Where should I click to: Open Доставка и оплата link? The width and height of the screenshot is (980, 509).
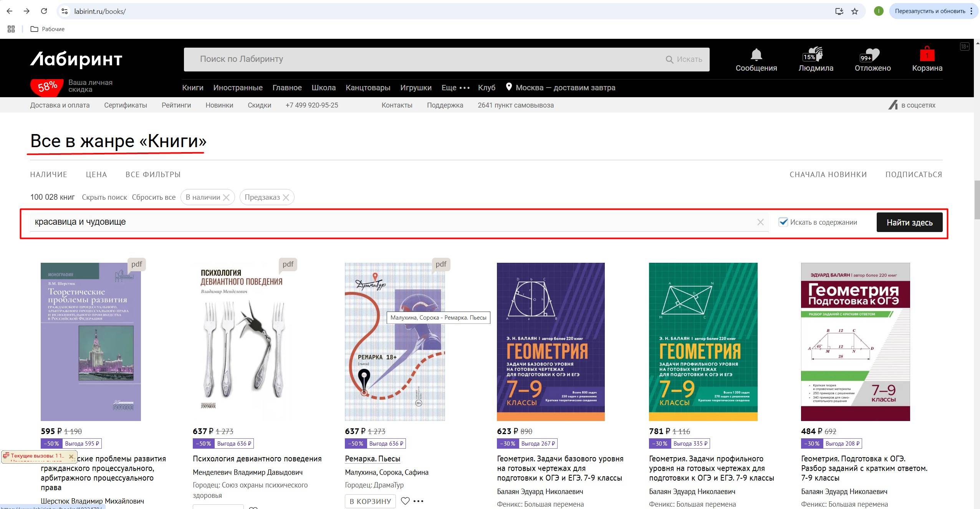pos(60,105)
